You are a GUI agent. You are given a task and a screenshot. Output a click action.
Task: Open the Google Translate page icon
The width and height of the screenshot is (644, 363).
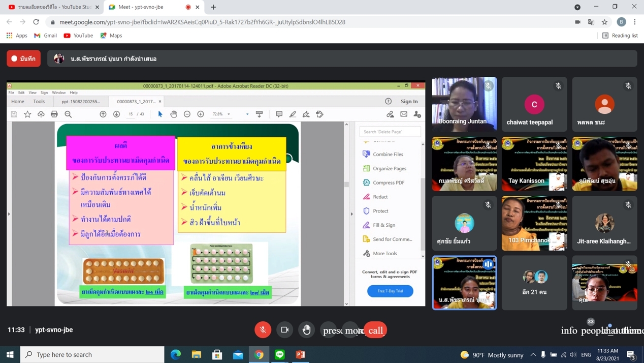(x=591, y=22)
